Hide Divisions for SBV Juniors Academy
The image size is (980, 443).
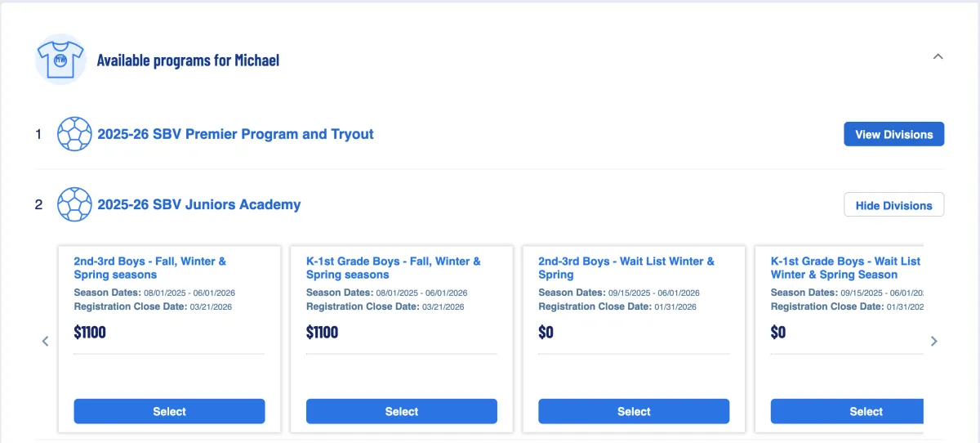pos(893,205)
